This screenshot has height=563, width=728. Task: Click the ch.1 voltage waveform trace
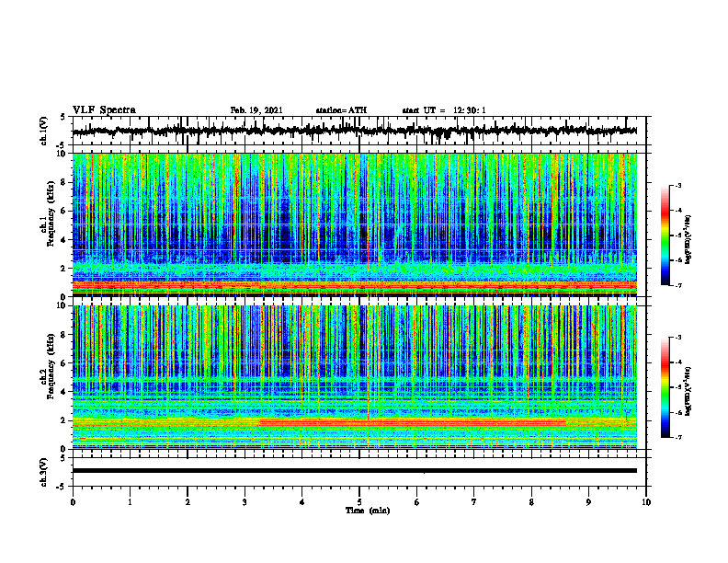point(354,131)
